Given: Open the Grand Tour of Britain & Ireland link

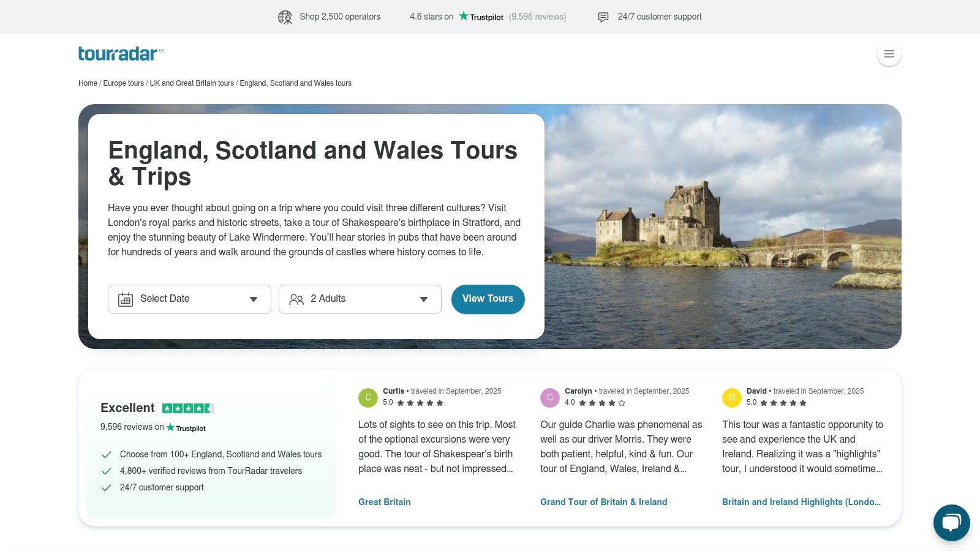Looking at the screenshot, I should click(x=603, y=501).
